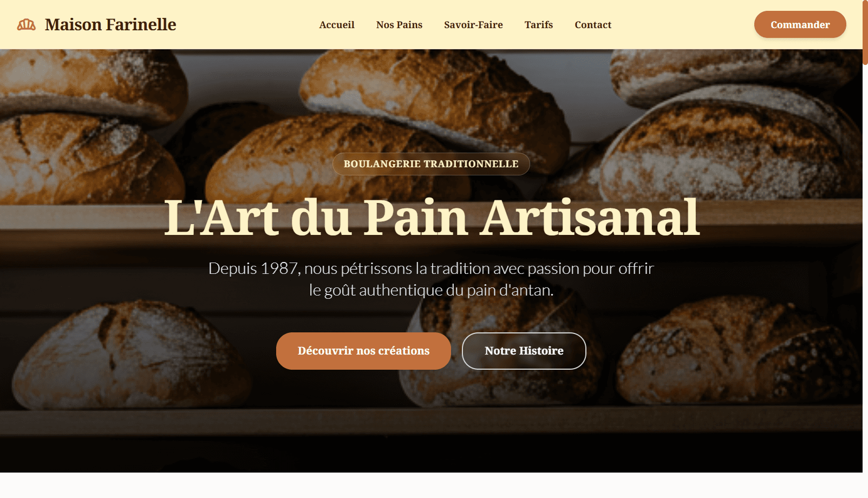Click the word Artisanal in the hero title
The width and height of the screenshot is (868, 498).
pos(590,217)
